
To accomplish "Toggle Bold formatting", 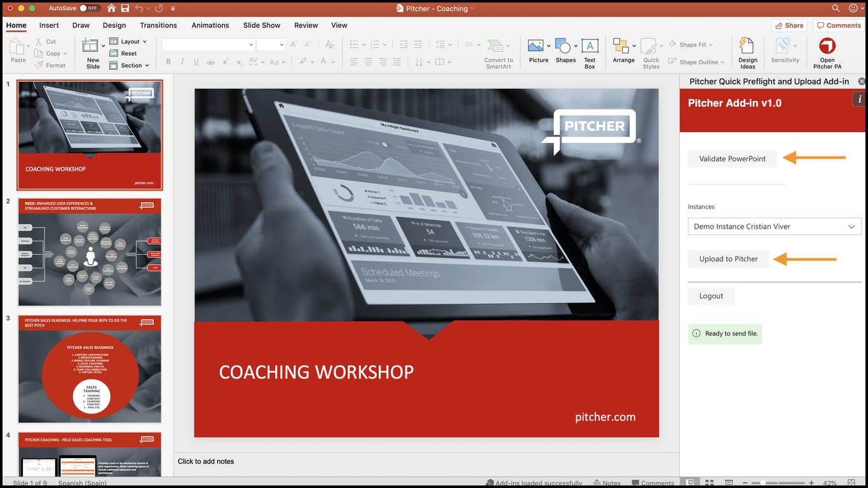I will point(168,62).
